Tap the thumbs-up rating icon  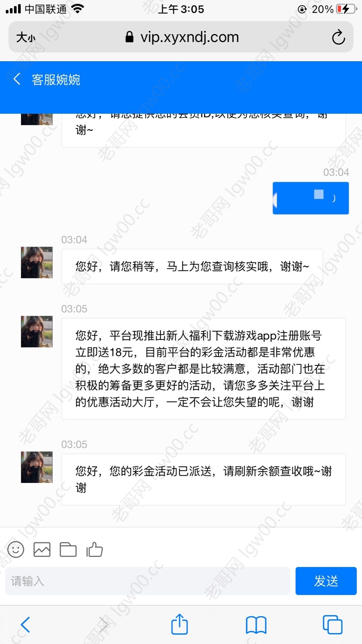point(94,549)
